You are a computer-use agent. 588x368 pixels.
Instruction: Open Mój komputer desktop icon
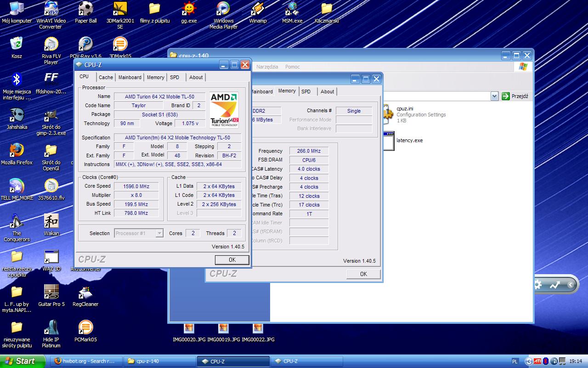[x=17, y=12]
